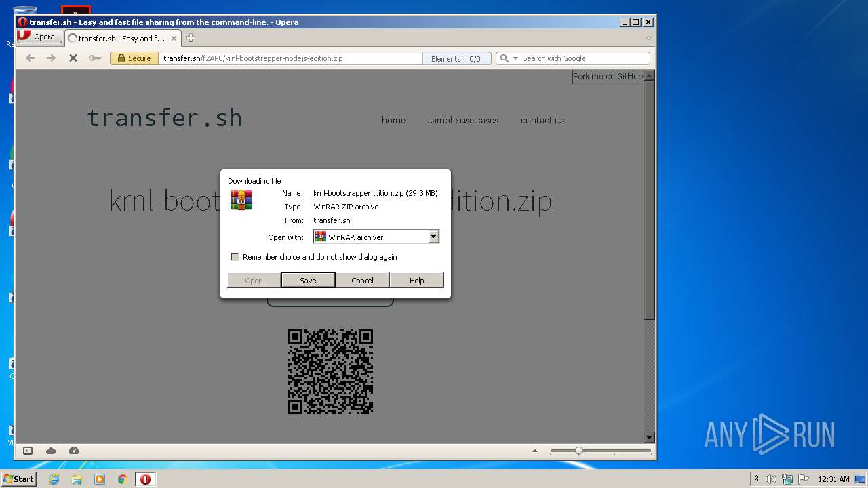
Task: Select the transfer.sh browser tab
Action: (x=122, y=39)
